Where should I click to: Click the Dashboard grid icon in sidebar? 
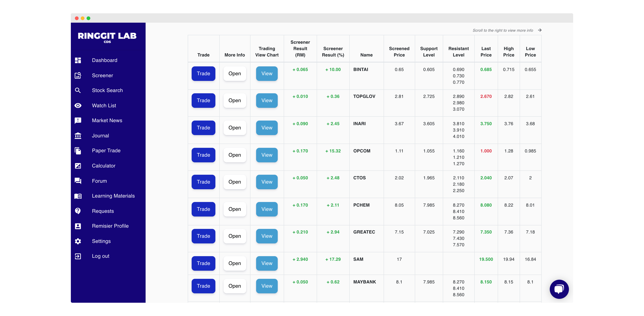[78, 60]
